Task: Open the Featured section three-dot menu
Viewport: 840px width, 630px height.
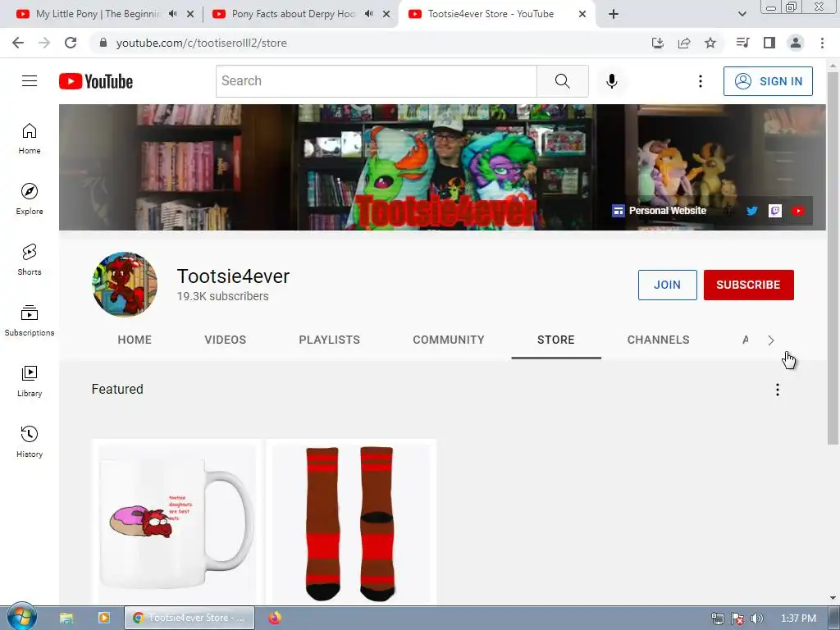Action: click(x=778, y=390)
